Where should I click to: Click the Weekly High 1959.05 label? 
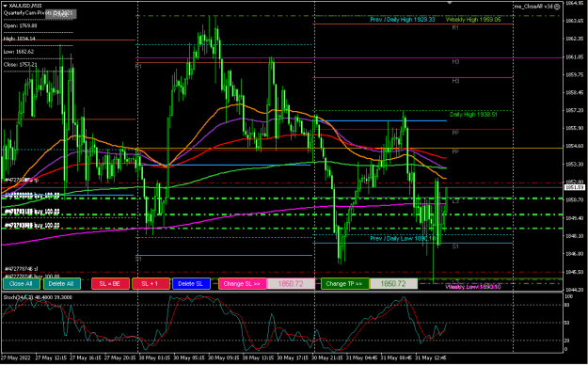coord(473,20)
